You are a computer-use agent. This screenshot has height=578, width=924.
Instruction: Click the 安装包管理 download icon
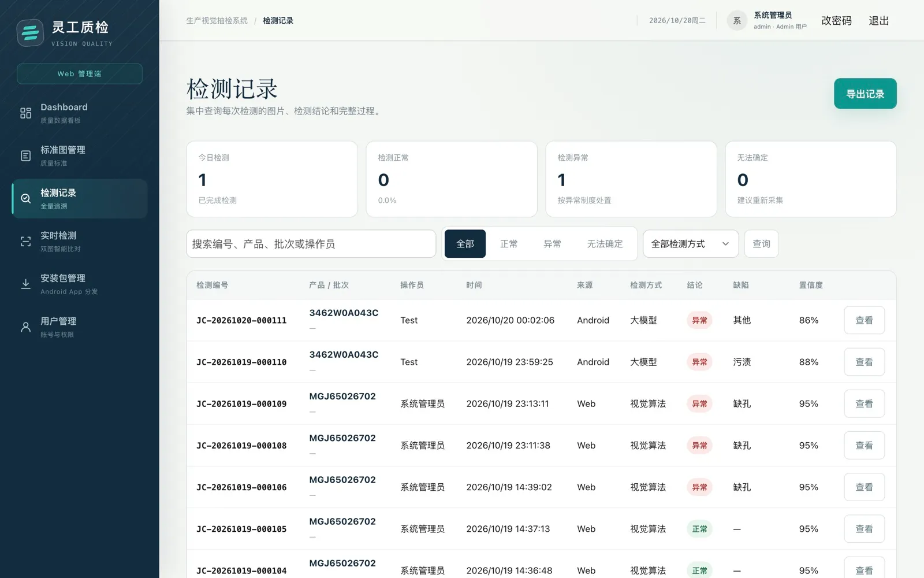click(x=25, y=284)
